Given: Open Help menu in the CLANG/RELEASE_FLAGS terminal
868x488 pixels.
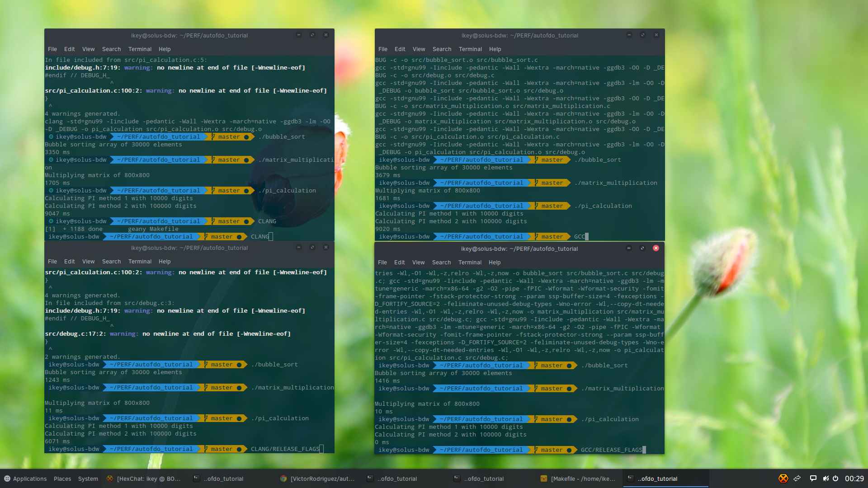Looking at the screenshot, I should click(x=165, y=262).
